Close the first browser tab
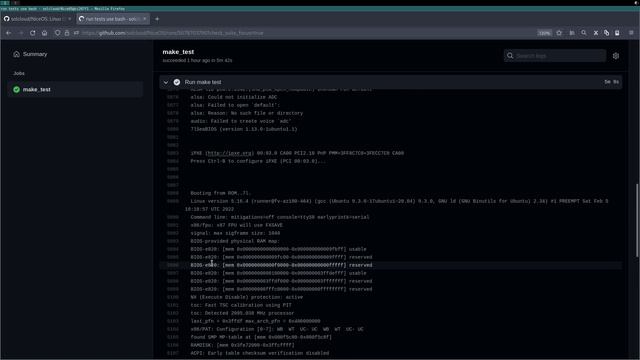640x360 pixels. pyautogui.click(x=69, y=19)
